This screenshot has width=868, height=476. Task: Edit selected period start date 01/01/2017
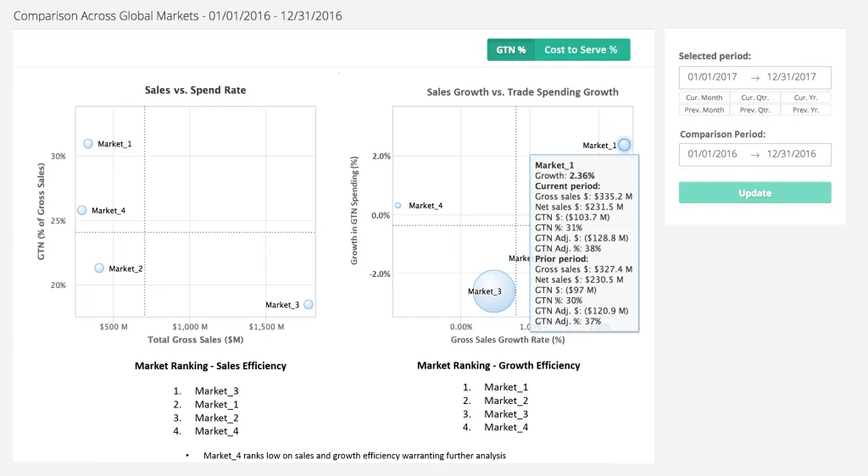click(713, 78)
